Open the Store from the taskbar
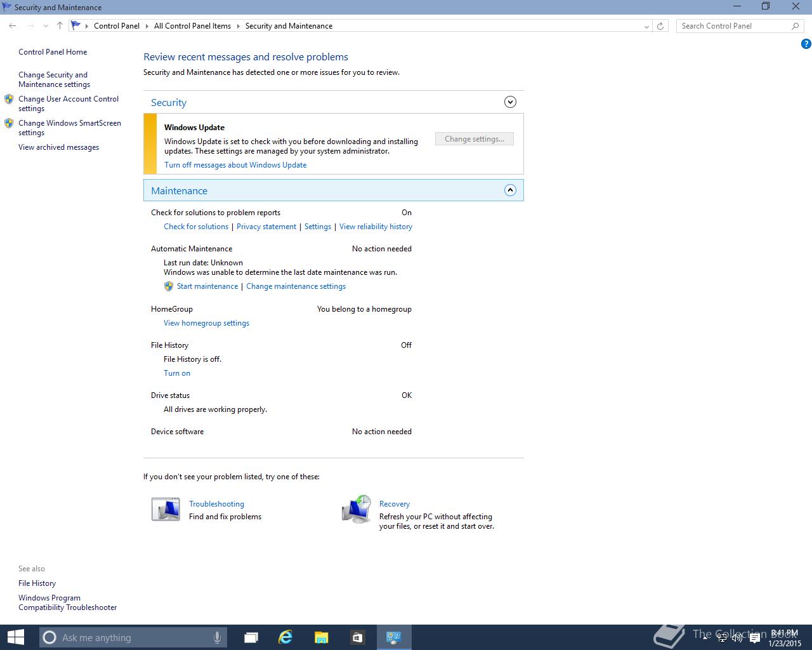The image size is (812, 650). click(357, 637)
